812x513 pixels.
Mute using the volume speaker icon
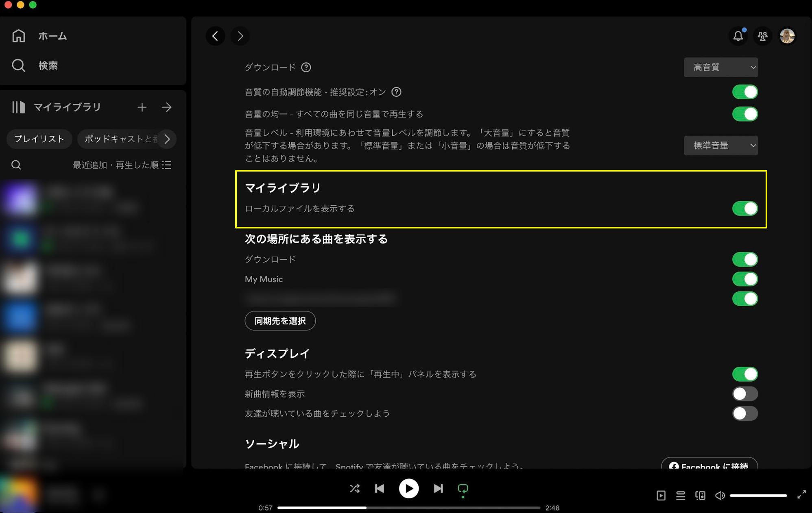pos(720,496)
